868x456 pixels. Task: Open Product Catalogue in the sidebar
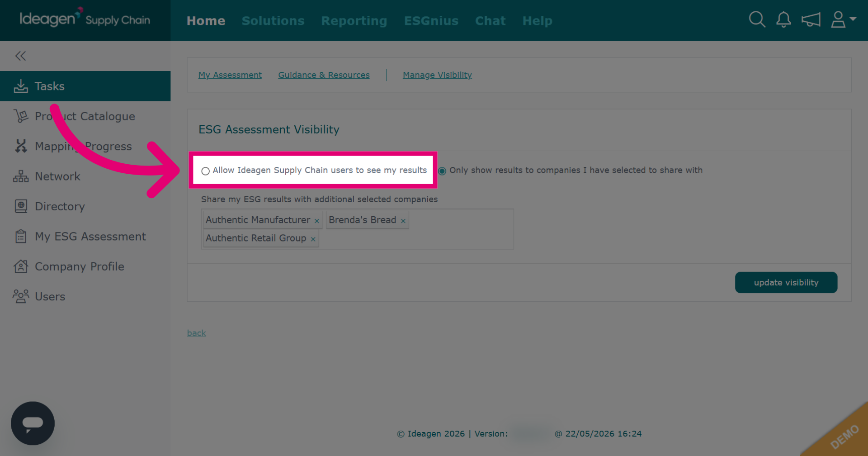pyautogui.click(x=85, y=116)
